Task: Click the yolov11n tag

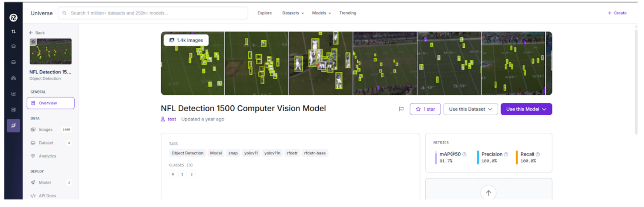Action: [x=272, y=153]
